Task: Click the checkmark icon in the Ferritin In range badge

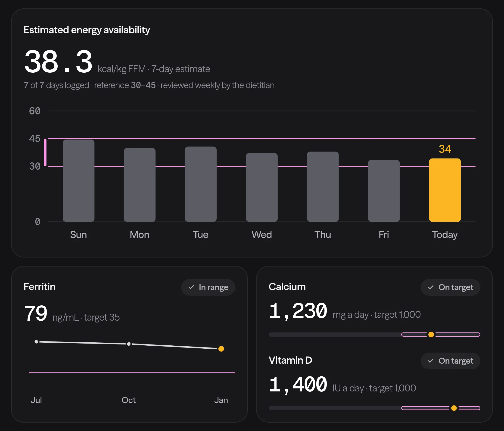Action: tap(191, 287)
